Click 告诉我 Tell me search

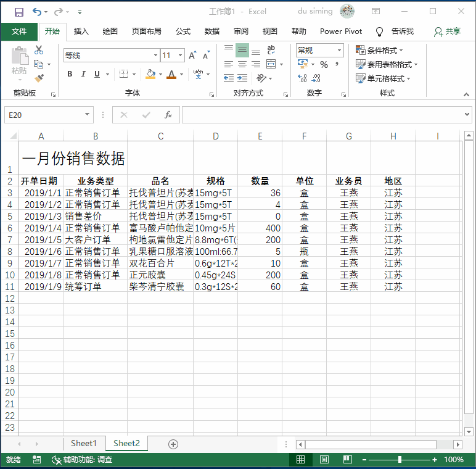coord(395,31)
